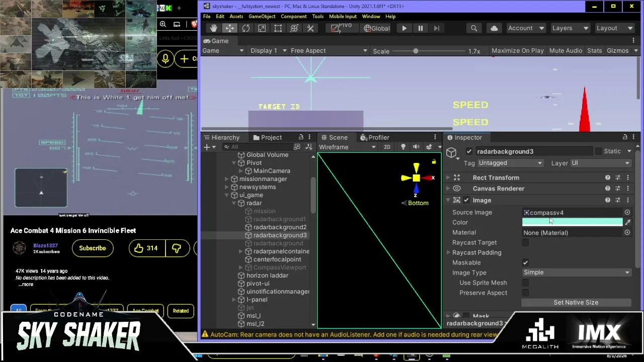The image size is (644, 362).
Task: Toggle radarbackground3 active checkbox
Action: [469, 151]
